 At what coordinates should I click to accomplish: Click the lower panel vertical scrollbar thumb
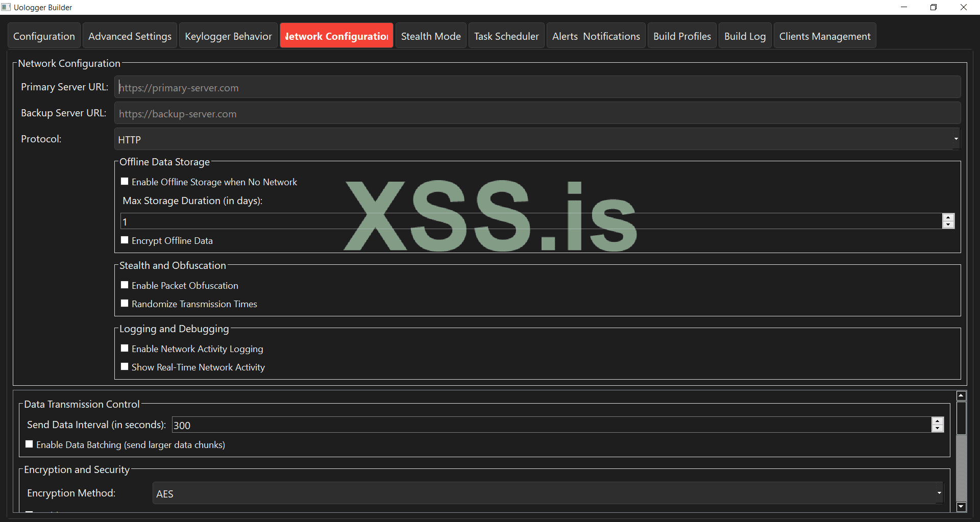(x=961, y=418)
